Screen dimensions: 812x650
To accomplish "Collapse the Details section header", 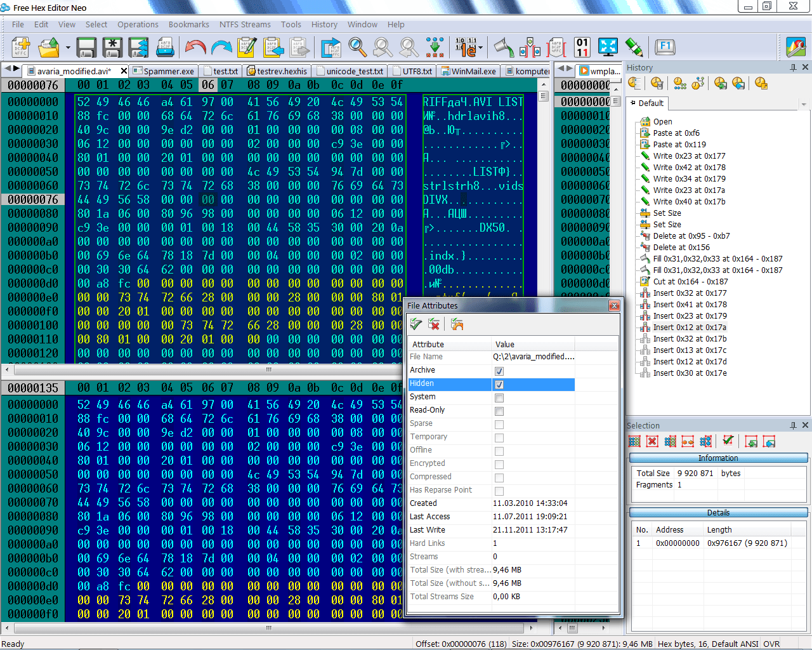I will click(718, 512).
